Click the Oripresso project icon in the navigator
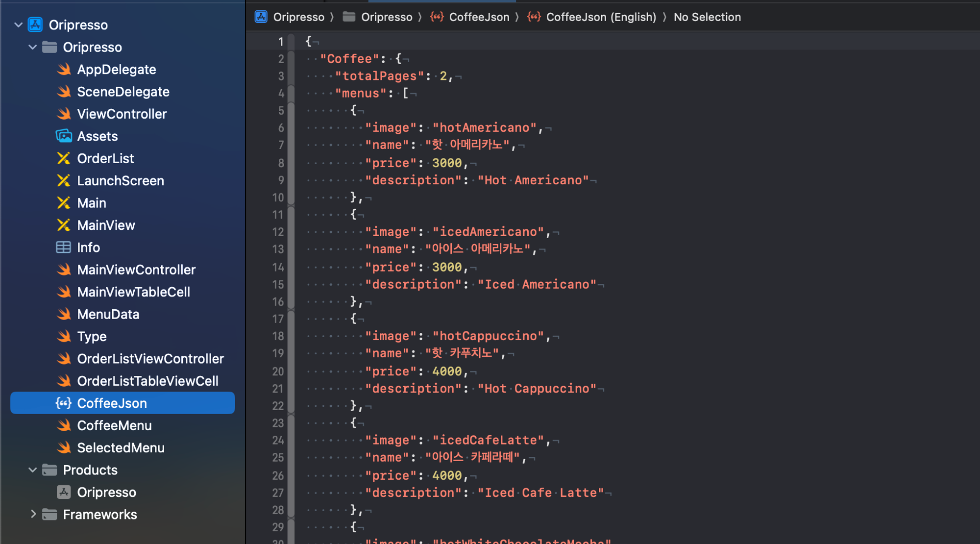Viewport: 980px width, 544px height. [35, 25]
